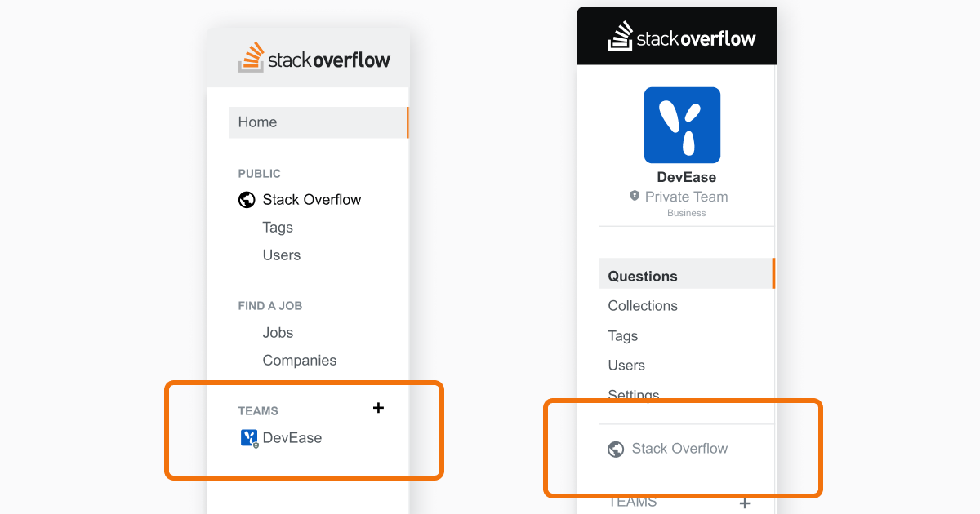Select Home in the left navigation
This screenshot has height=514, width=980.
tap(318, 122)
